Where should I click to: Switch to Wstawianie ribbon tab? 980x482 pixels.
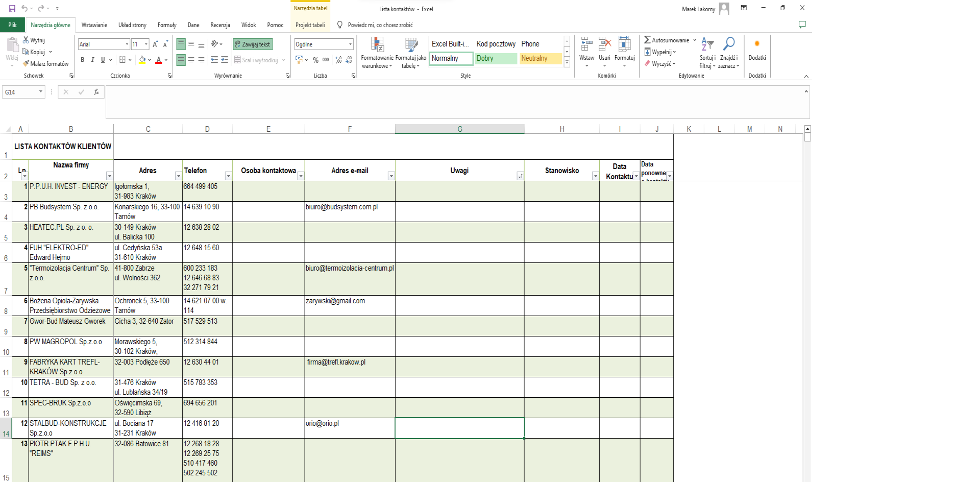94,25
